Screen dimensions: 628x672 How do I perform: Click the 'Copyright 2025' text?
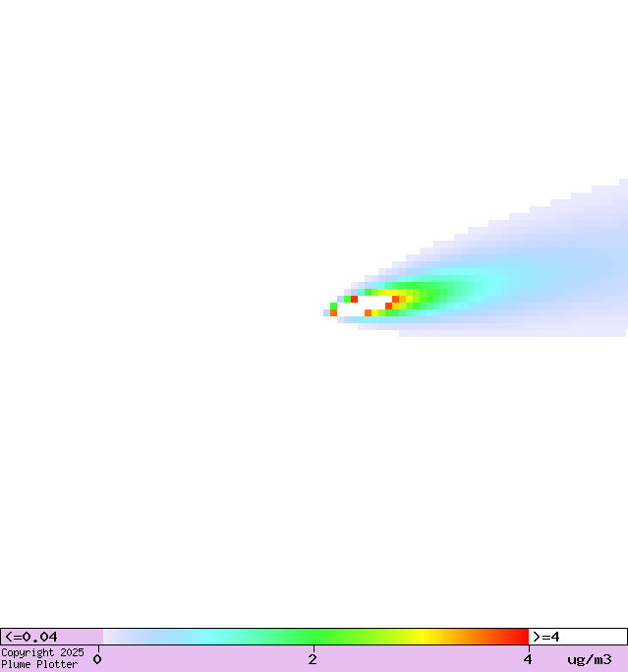[x=42, y=652]
